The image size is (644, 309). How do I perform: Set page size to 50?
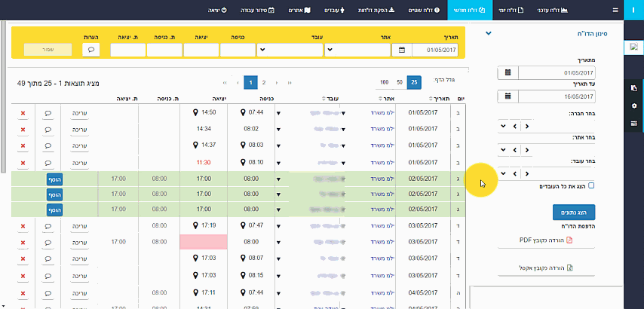coord(400,82)
